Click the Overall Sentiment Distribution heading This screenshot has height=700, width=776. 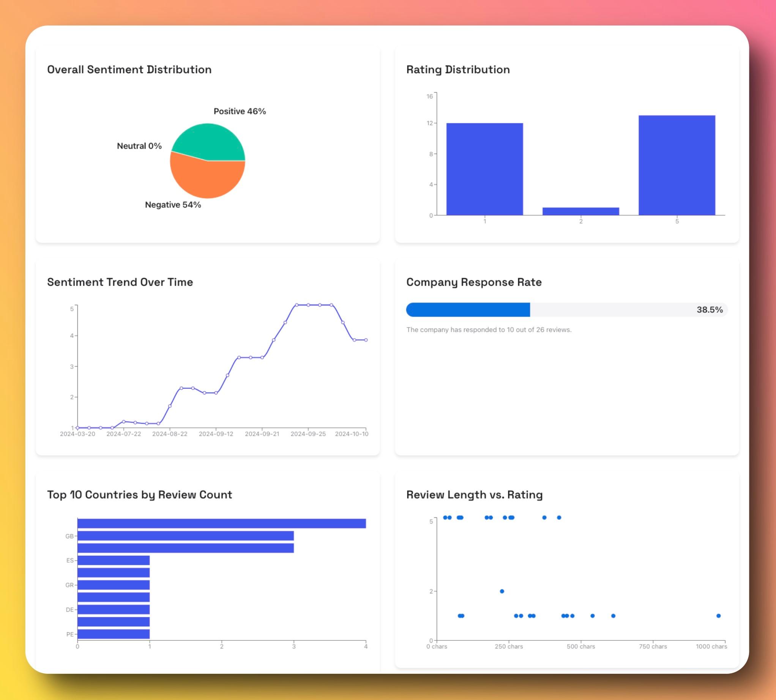point(129,69)
